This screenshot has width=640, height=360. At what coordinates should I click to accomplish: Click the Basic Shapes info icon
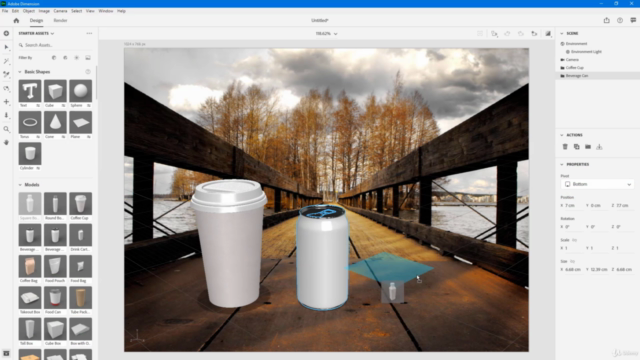pos(88,72)
